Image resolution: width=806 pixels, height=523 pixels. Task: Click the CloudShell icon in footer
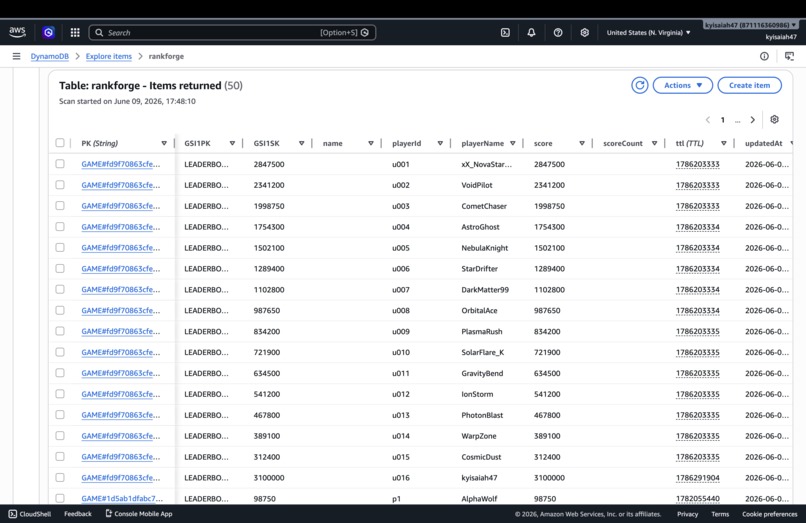coord(13,514)
